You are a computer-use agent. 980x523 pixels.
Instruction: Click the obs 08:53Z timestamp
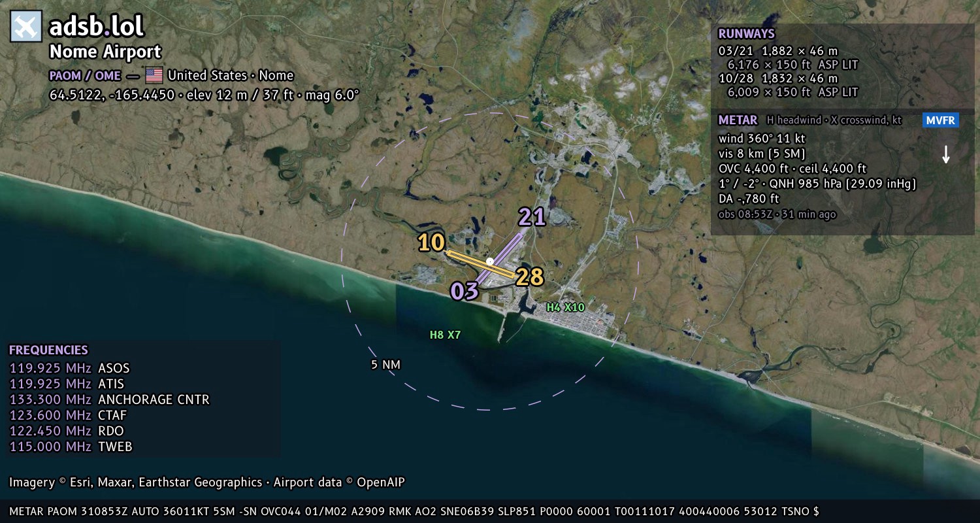[777, 214]
